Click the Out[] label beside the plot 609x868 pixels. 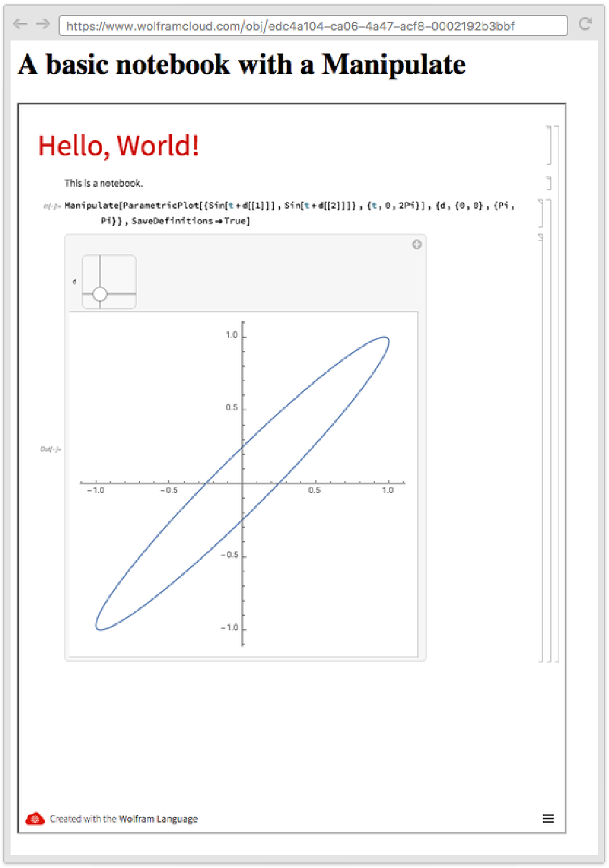click(x=50, y=449)
